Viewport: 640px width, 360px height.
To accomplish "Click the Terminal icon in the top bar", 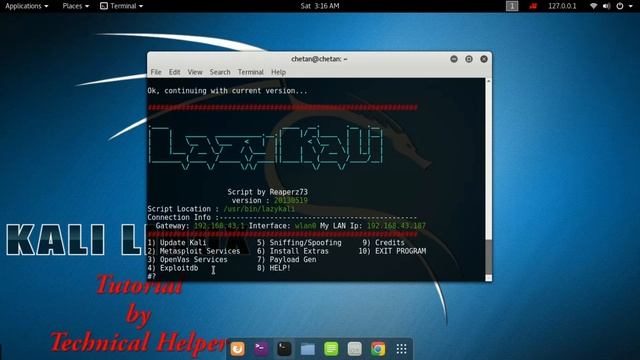I will [x=104, y=6].
